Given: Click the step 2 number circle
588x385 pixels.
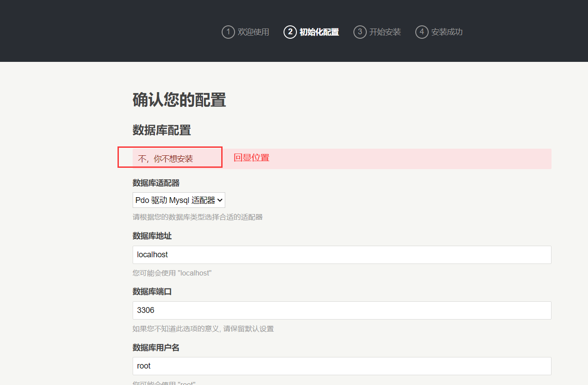Looking at the screenshot, I should (290, 32).
